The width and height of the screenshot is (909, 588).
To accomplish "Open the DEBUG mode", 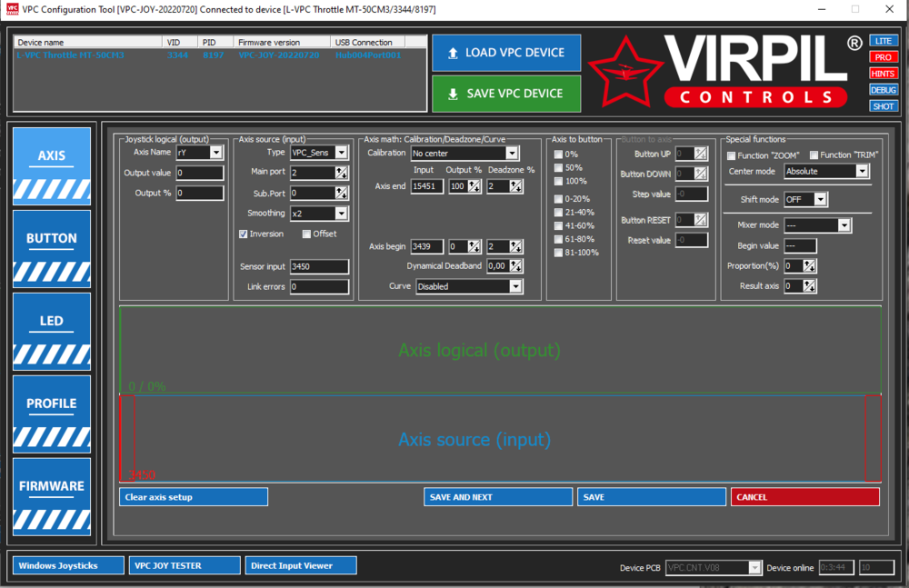I will tap(884, 89).
